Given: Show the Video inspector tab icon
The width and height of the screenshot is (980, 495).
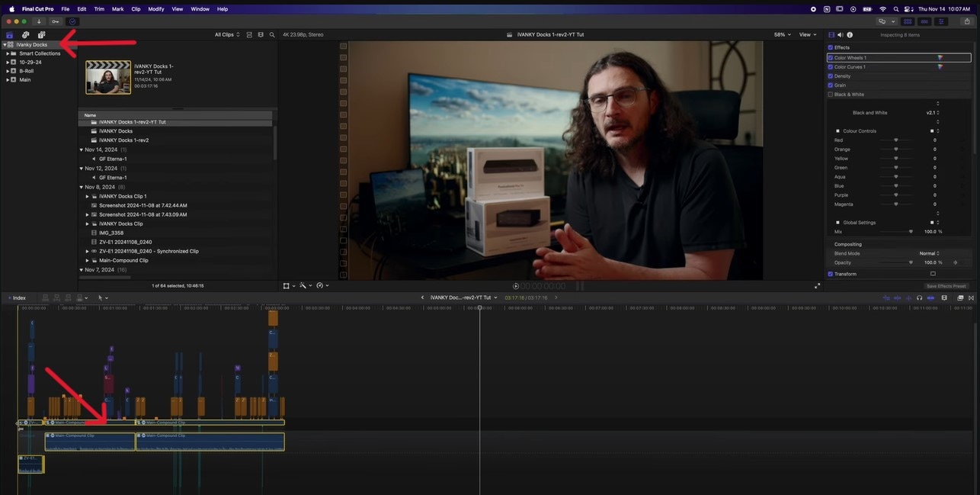Looking at the screenshot, I should click(x=831, y=34).
